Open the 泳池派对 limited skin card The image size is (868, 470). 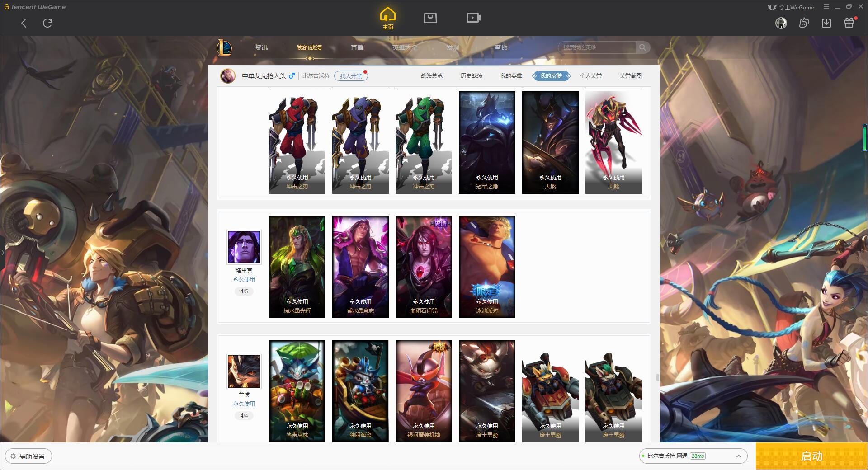[x=487, y=267]
